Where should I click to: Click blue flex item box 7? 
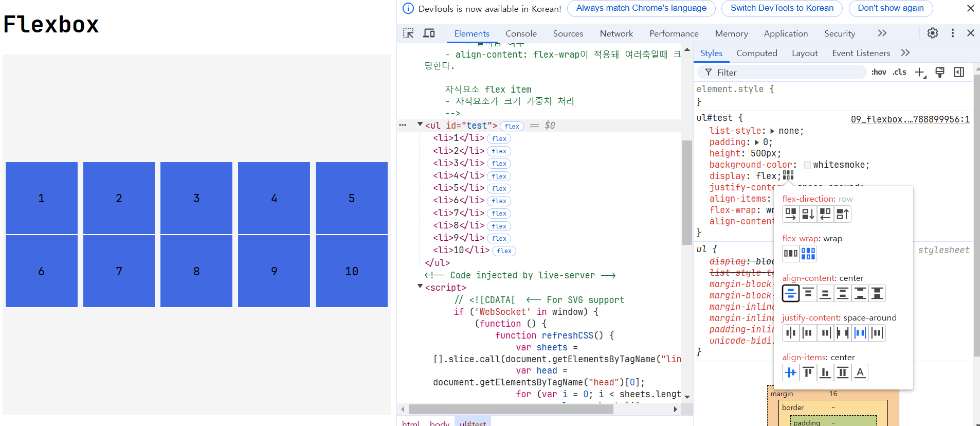click(119, 271)
